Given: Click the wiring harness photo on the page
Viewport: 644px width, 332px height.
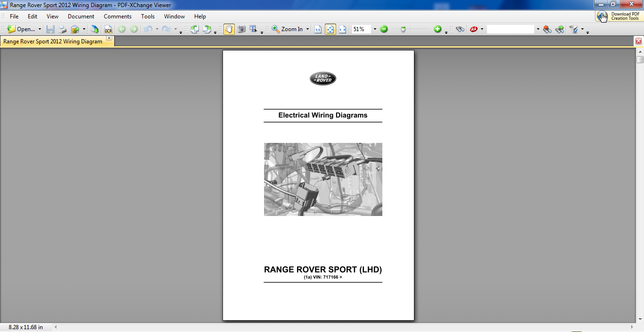Looking at the screenshot, I should pos(323,179).
